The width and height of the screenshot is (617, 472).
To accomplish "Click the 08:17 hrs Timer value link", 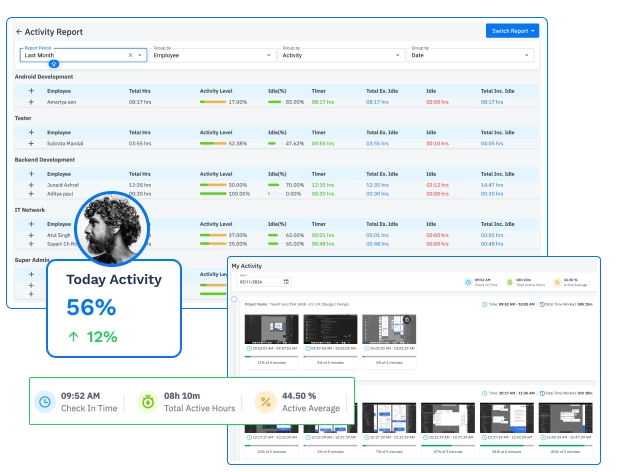I will click(x=322, y=101).
